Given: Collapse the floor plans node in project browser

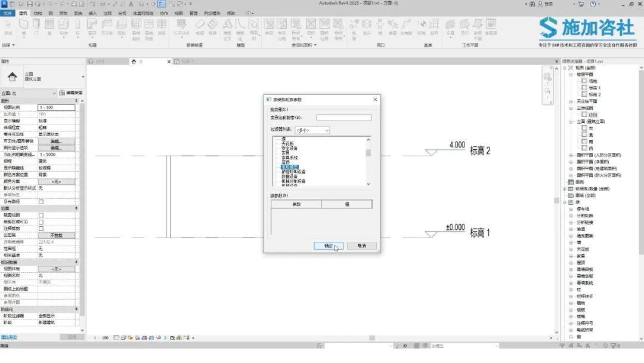Looking at the screenshot, I should [x=571, y=75].
